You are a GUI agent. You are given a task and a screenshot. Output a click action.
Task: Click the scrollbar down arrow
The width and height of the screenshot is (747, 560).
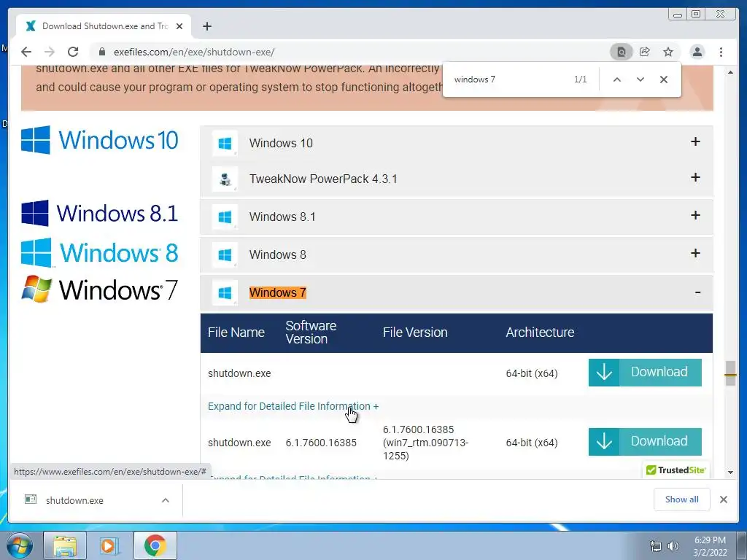[x=730, y=472]
